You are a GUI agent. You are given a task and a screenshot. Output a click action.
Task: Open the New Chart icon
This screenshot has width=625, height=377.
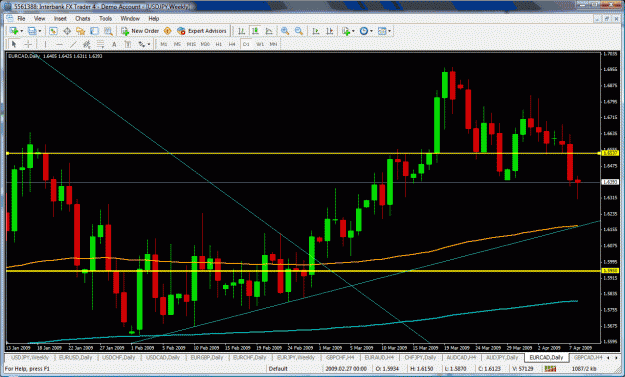point(14,31)
